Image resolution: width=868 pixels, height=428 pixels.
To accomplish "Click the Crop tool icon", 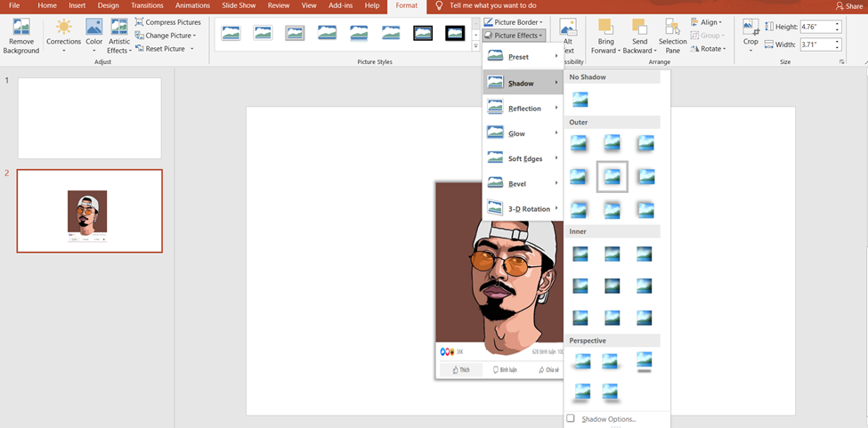I will pos(750,27).
